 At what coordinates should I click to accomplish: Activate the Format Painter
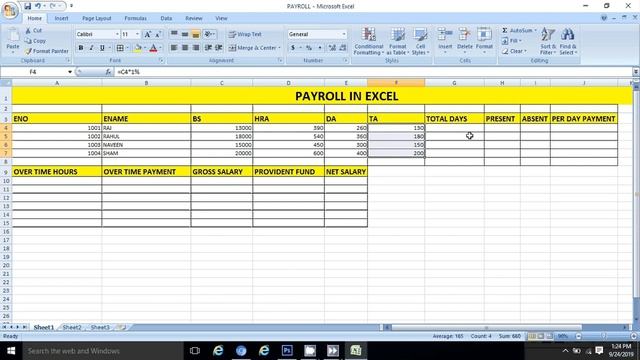click(47, 51)
